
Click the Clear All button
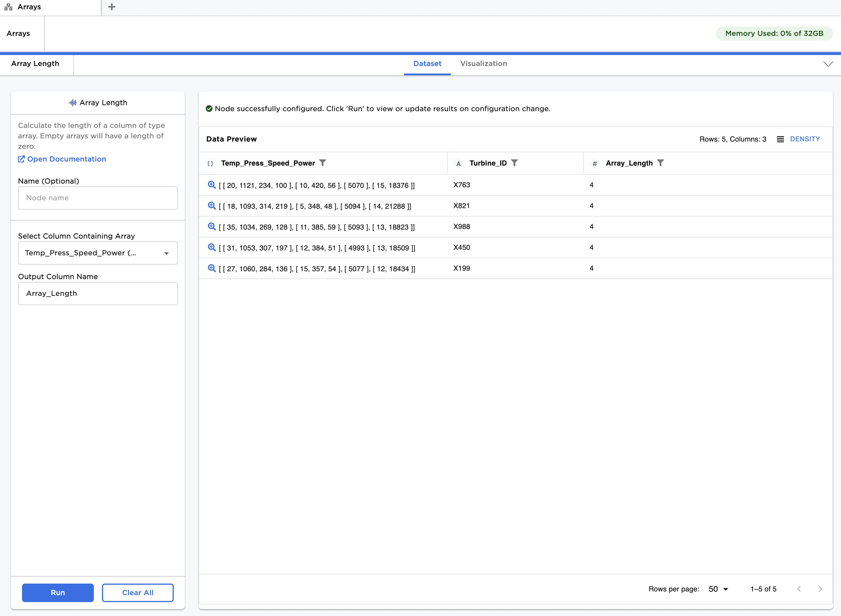(x=138, y=593)
